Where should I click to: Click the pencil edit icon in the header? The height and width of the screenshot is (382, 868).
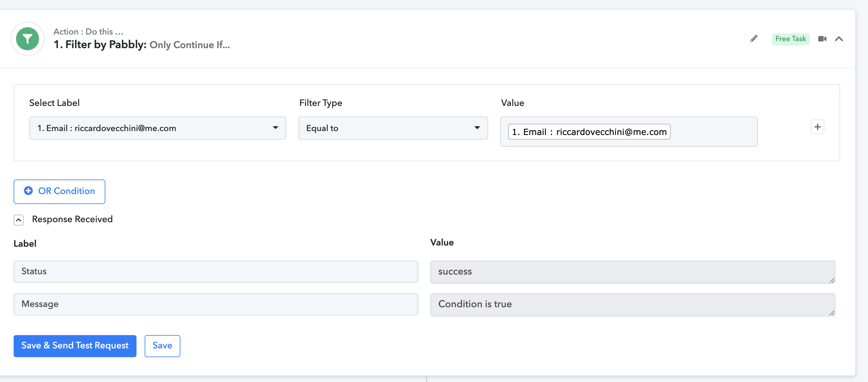click(x=754, y=39)
